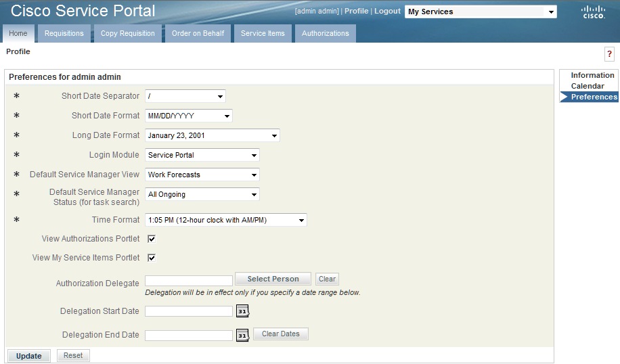The height and width of the screenshot is (364, 620).
Task: Open the Short Date Format dropdown
Action: pos(189,116)
